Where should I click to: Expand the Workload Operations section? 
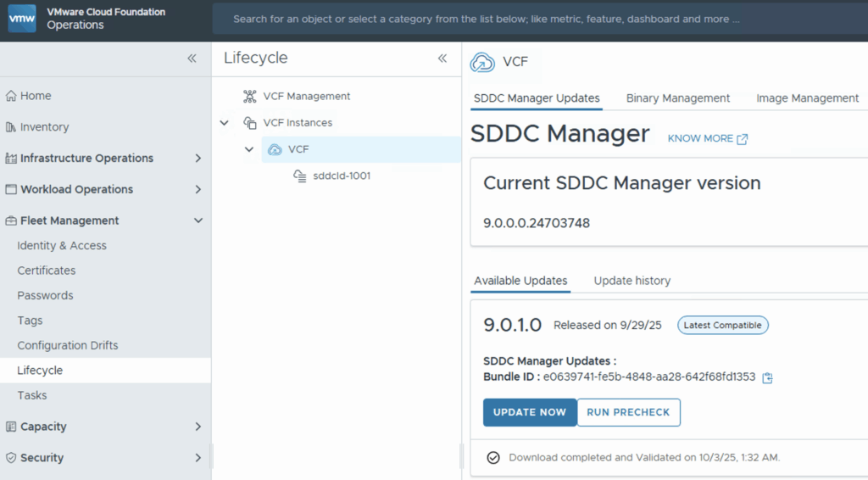click(x=198, y=189)
